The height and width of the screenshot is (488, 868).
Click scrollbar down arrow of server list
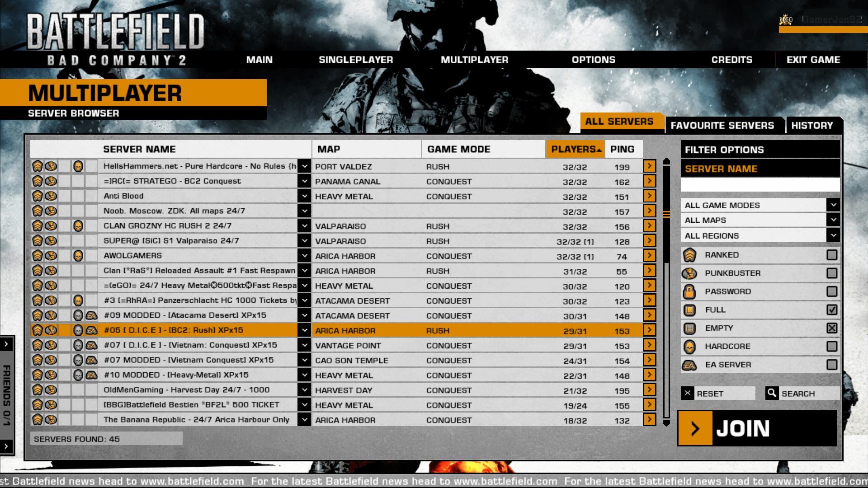[x=666, y=423]
